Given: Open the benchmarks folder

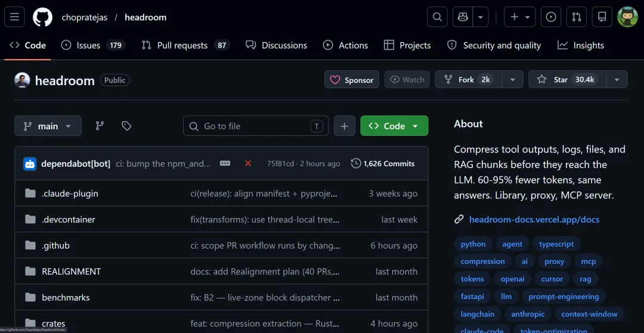Looking at the screenshot, I should point(66,297).
